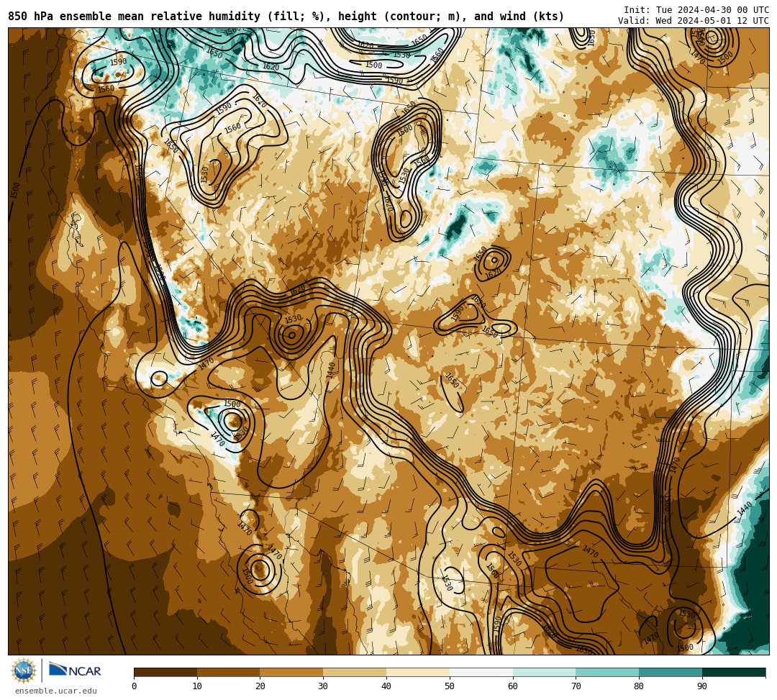The image size is (777, 700).
Task: Click the Valid: Wed 2024-05-01 12 UTC text
Action: pyautogui.click(x=693, y=21)
